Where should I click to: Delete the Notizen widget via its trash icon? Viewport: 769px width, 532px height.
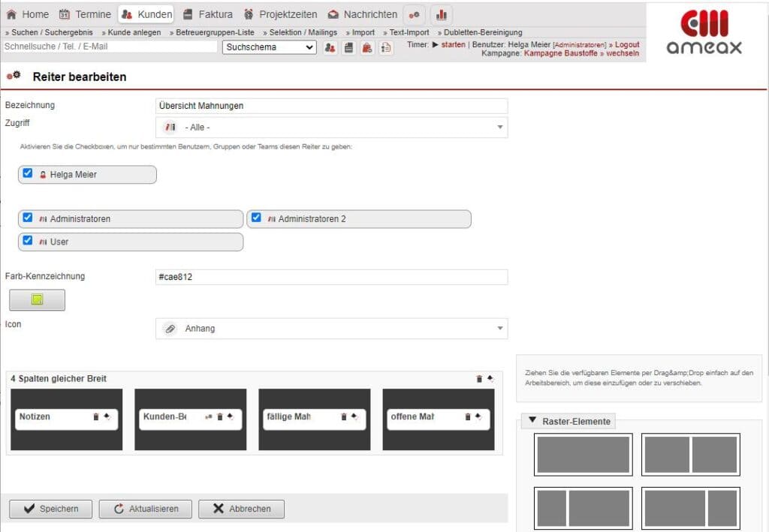(98, 416)
